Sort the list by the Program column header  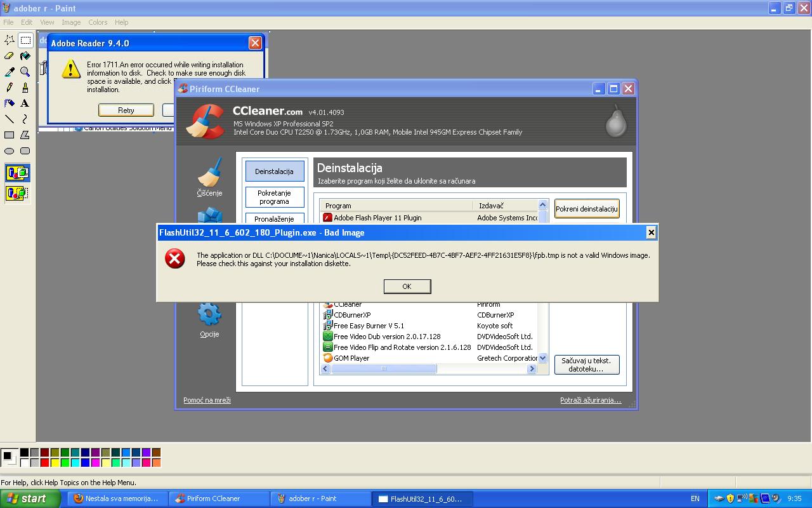398,206
